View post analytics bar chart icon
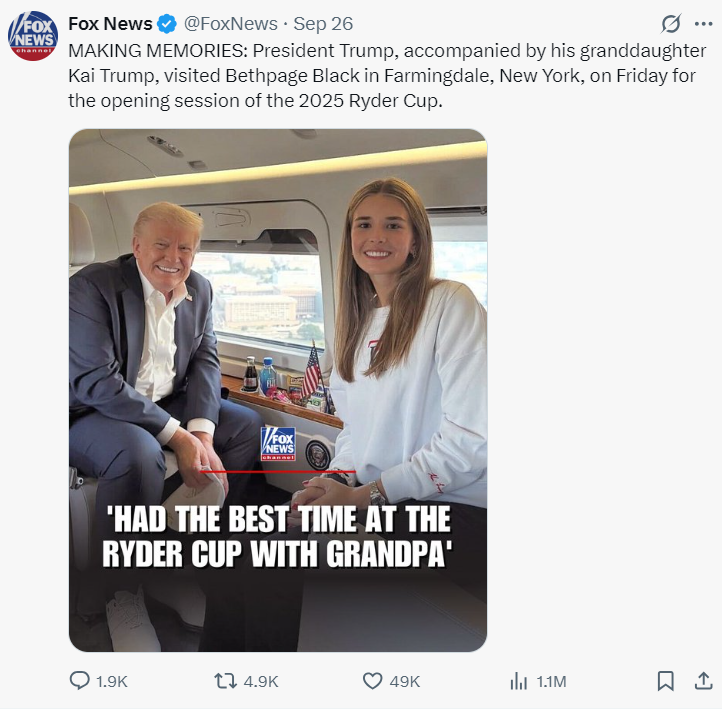Viewport: 722px width, 718px height. click(518, 681)
